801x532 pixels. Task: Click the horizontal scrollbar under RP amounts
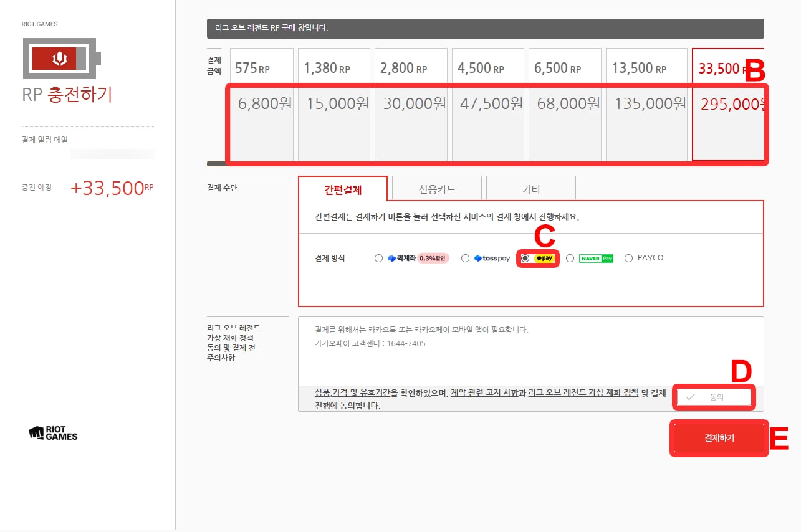point(216,164)
